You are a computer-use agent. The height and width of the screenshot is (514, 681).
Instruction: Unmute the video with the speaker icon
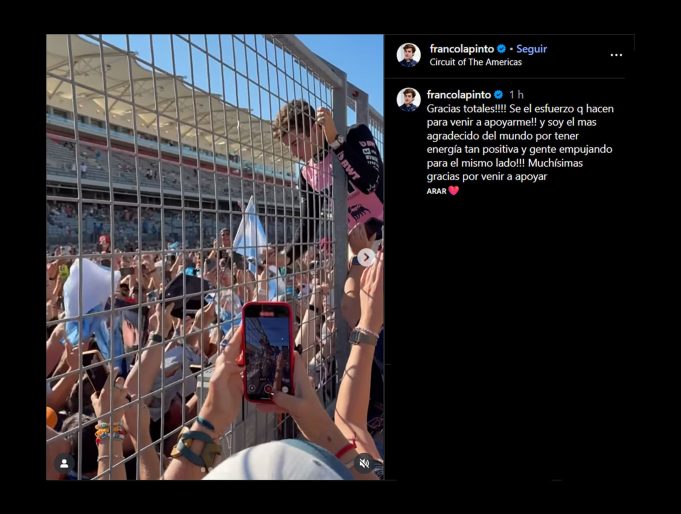click(364, 464)
